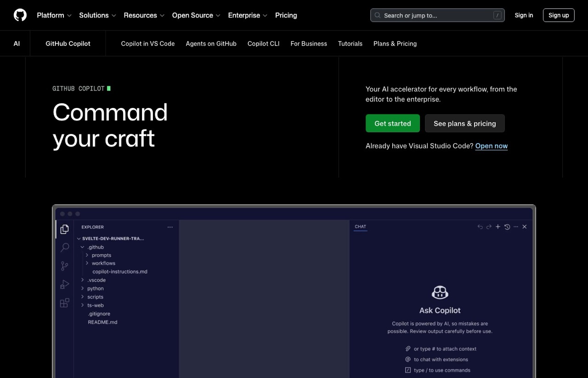Image resolution: width=588 pixels, height=378 pixels.
Task: Click the slash commands icon
Action: 408,370
